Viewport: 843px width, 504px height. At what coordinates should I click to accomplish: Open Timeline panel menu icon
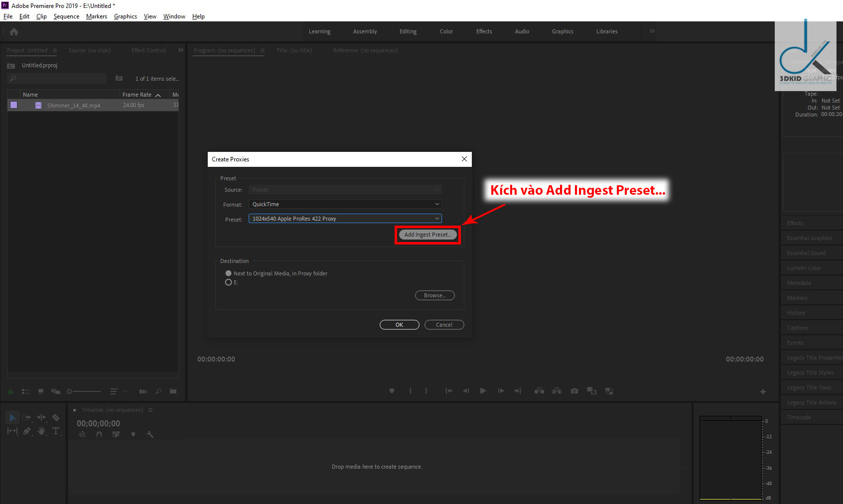click(150, 410)
